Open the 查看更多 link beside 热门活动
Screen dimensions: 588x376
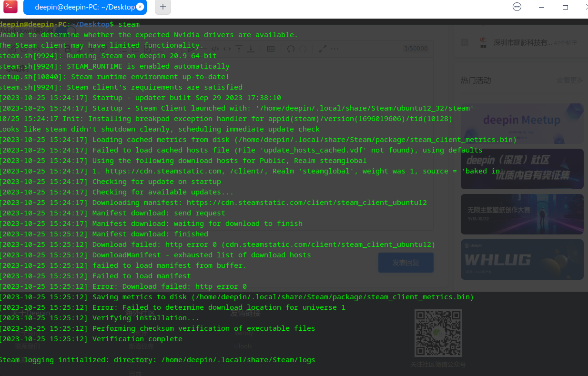(570, 81)
